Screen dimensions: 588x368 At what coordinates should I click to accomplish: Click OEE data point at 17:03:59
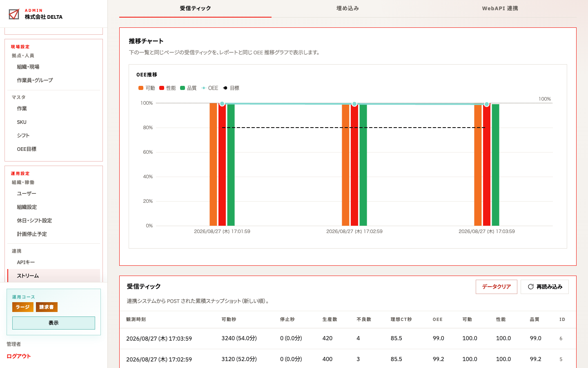487,104
